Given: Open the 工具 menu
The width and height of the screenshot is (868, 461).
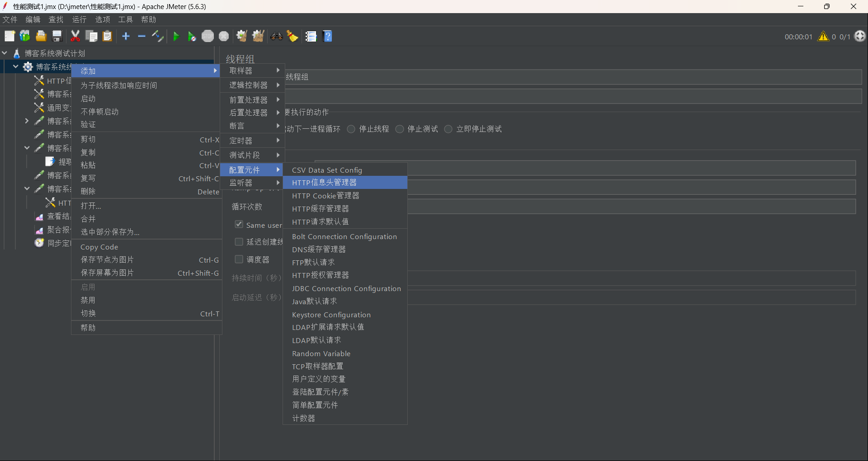Looking at the screenshot, I should click(126, 19).
